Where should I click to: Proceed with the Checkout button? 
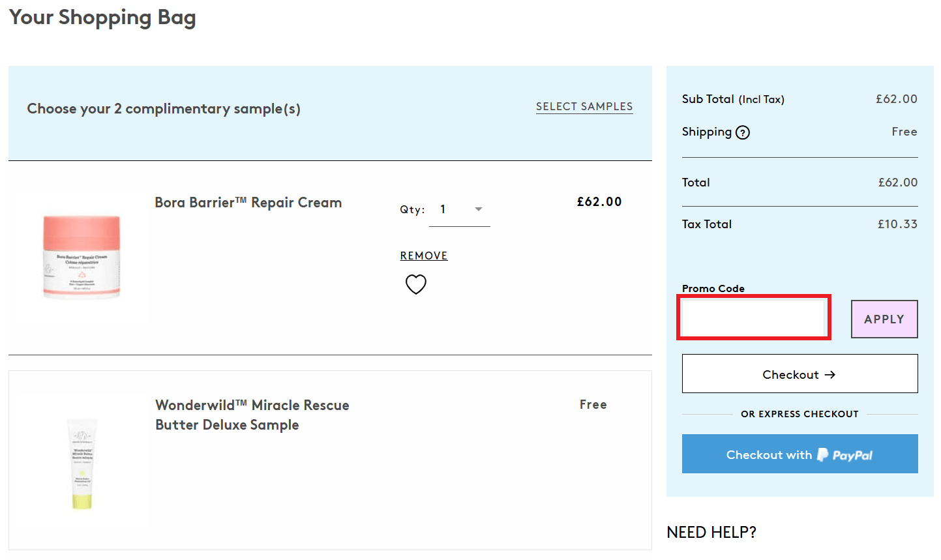pos(799,374)
